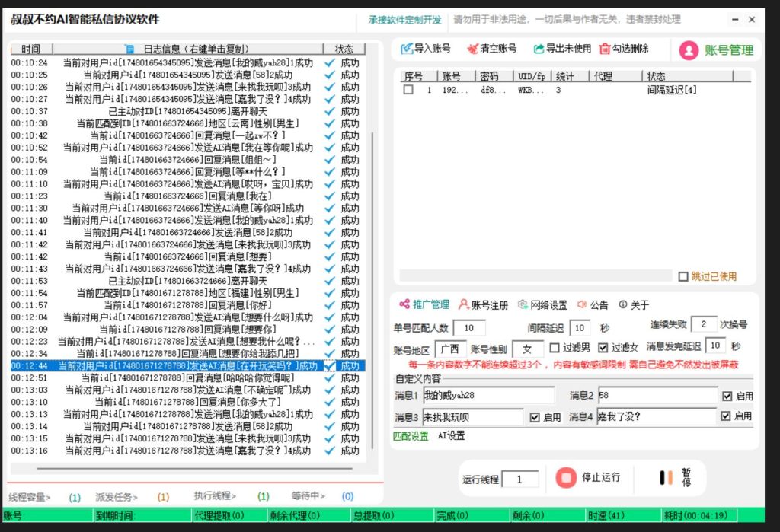780x532 pixels.
Task: Click the 公告 speaker icon
Action: [x=582, y=304]
